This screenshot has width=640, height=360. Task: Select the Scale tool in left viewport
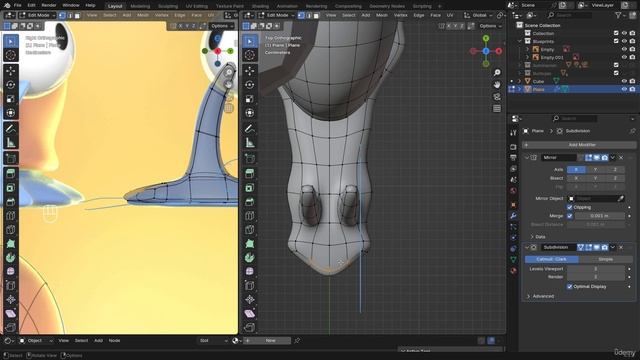point(11,99)
